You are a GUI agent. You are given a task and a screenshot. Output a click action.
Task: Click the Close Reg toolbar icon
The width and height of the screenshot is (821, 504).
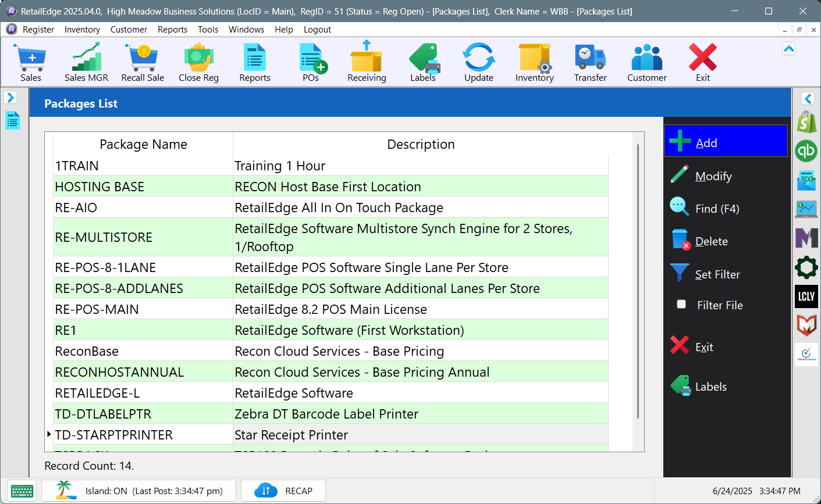pos(198,62)
